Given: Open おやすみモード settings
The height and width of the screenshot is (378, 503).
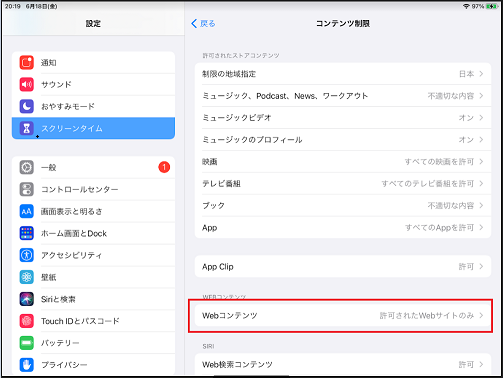Looking at the screenshot, I should (93, 107).
